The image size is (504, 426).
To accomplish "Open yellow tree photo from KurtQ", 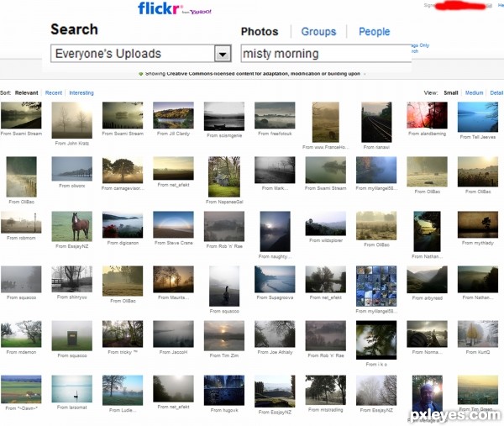I will [478, 334].
